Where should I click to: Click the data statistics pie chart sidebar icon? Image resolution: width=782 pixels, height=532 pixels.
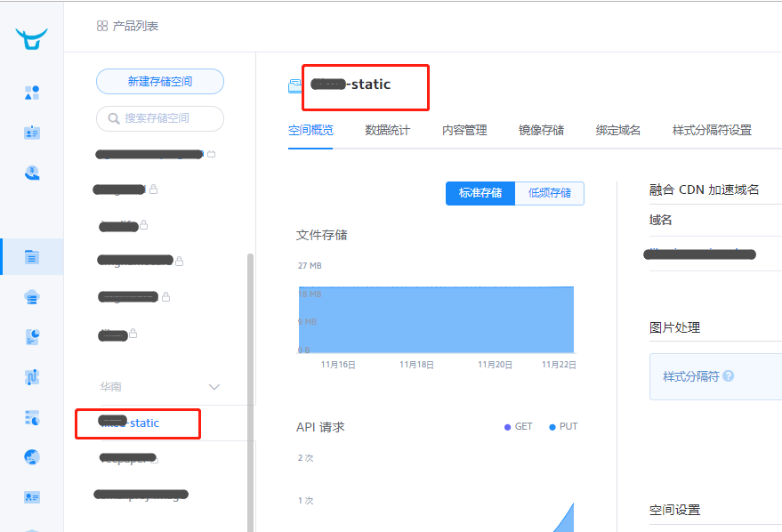(x=31, y=336)
